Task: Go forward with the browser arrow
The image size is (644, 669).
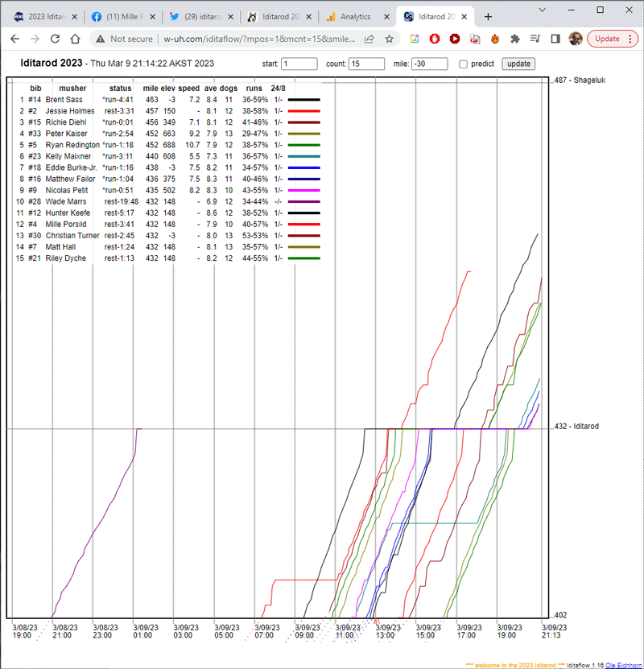Action: (x=35, y=39)
